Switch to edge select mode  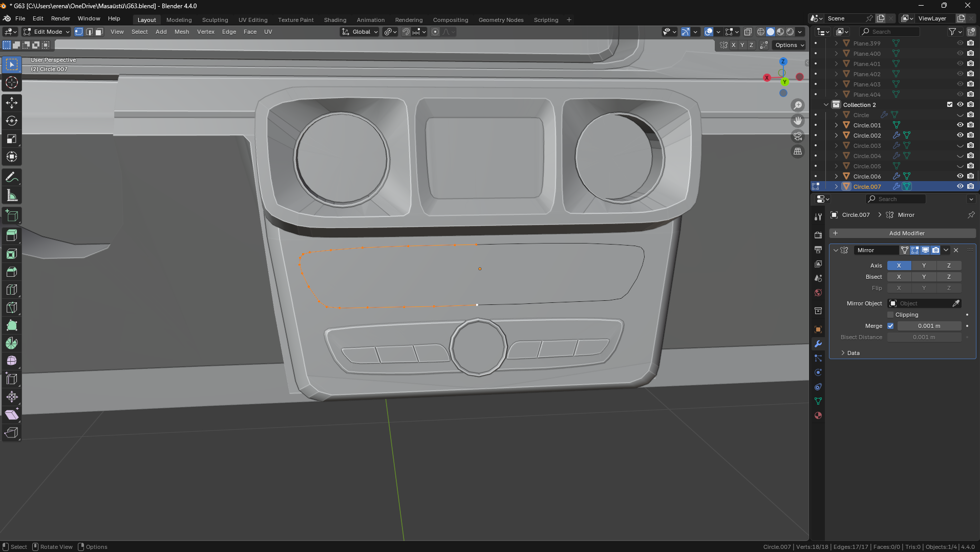click(89, 32)
